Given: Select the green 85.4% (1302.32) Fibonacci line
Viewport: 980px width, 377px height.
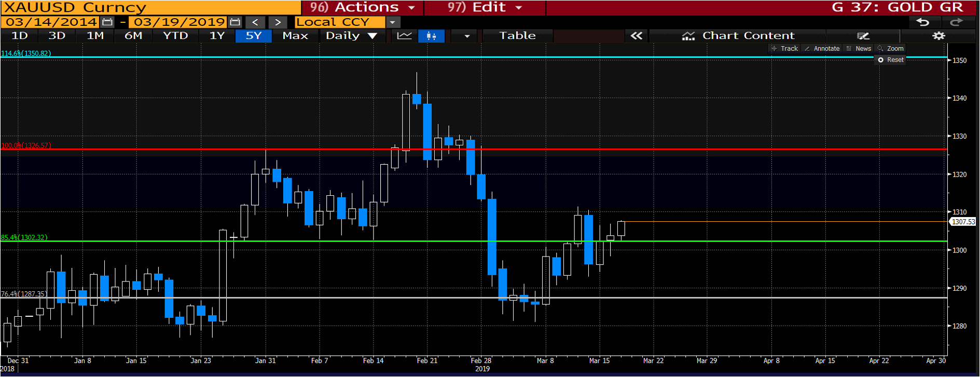Looking at the screenshot, I should [474, 241].
